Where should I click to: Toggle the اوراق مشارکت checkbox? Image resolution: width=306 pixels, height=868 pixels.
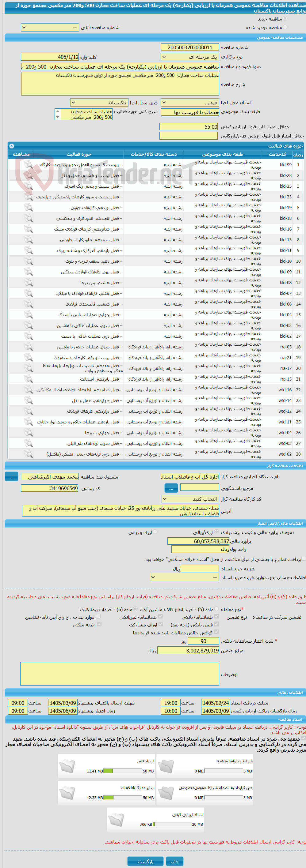(161, 624)
